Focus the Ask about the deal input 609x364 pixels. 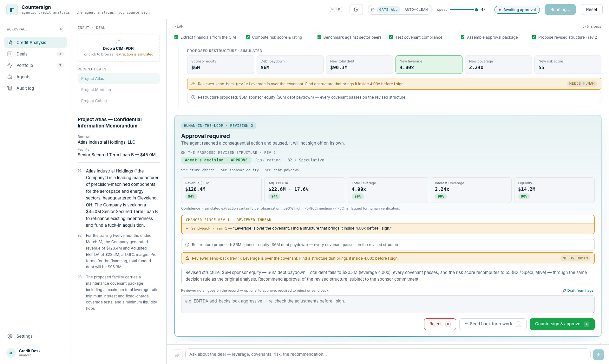point(388,354)
